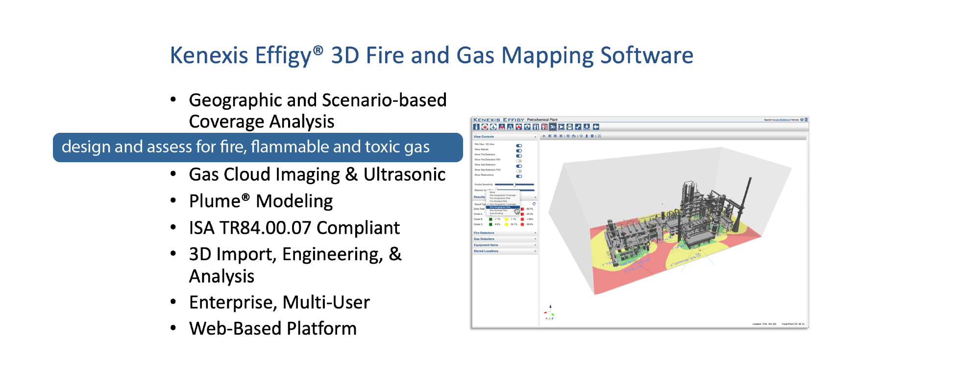Choose Area Grading option
980x392 pixels.
(x=496, y=213)
